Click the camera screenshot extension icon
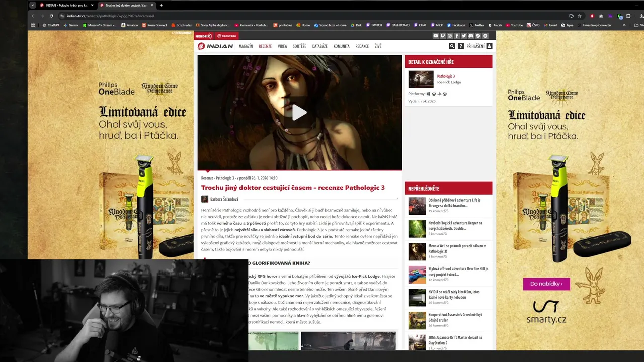 tap(601, 16)
